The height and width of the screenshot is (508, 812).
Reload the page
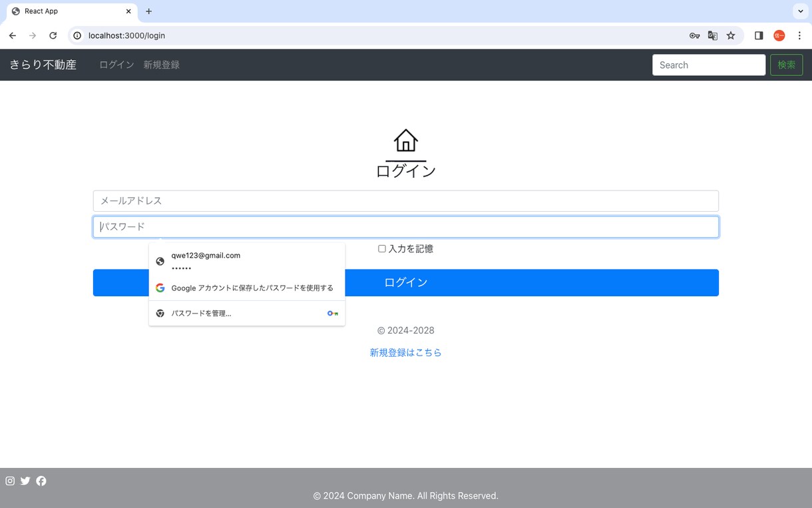[x=53, y=35]
